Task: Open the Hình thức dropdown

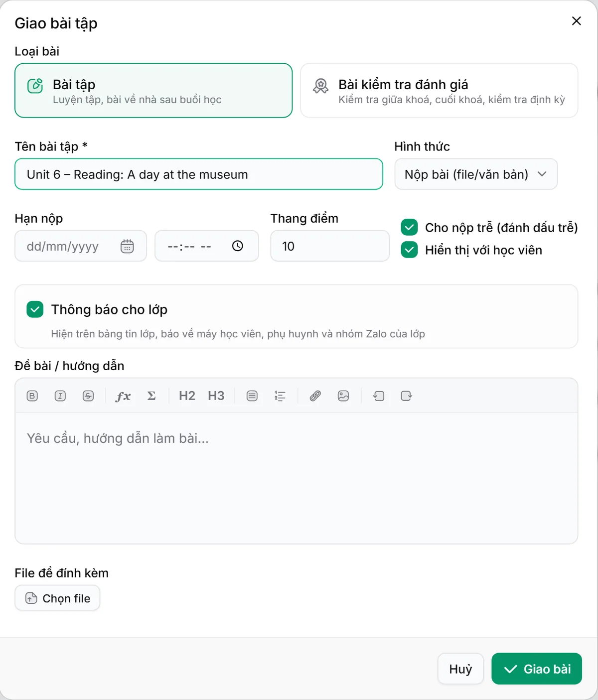Action: [476, 174]
